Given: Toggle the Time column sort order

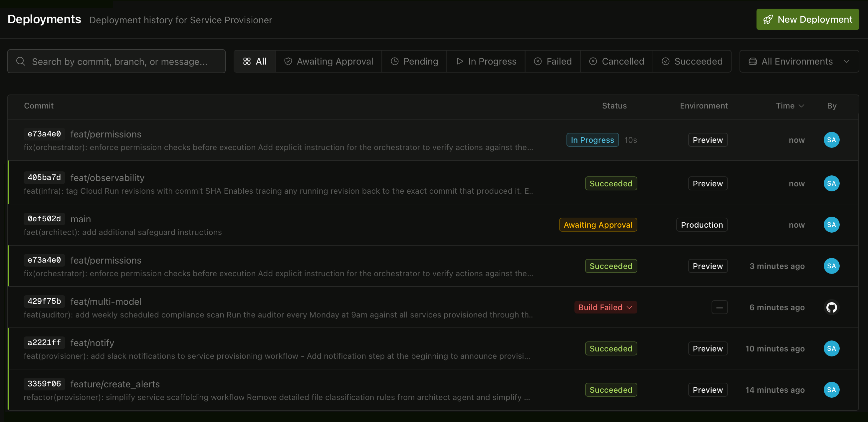Looking at the screenshot, I should click(x=790, y=105).
